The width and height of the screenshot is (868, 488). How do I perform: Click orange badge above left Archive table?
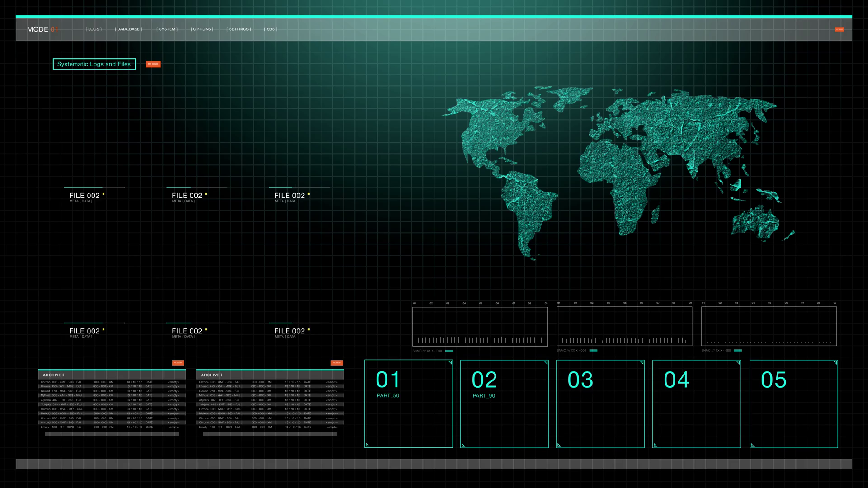[178, 363]
